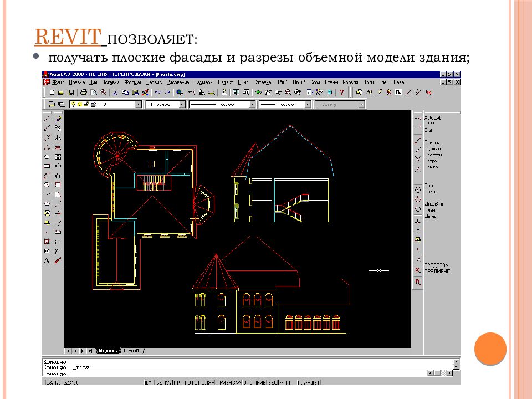Image resolution: width=532 pixels, height=399 pixels.
Task: Select the Spline curve tool
Action: (47, 195)
